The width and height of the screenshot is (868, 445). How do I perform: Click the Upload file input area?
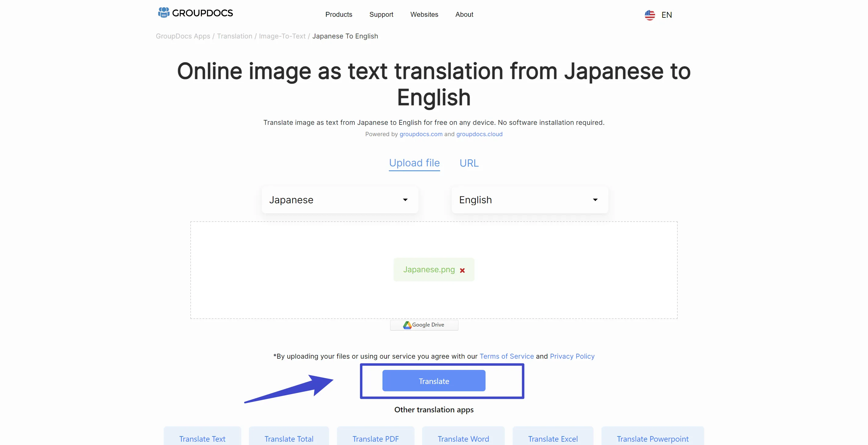[434, 269]
